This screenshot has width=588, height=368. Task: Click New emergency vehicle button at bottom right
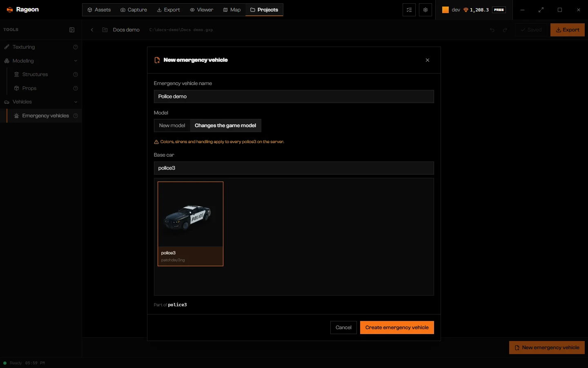coord(547,348)
